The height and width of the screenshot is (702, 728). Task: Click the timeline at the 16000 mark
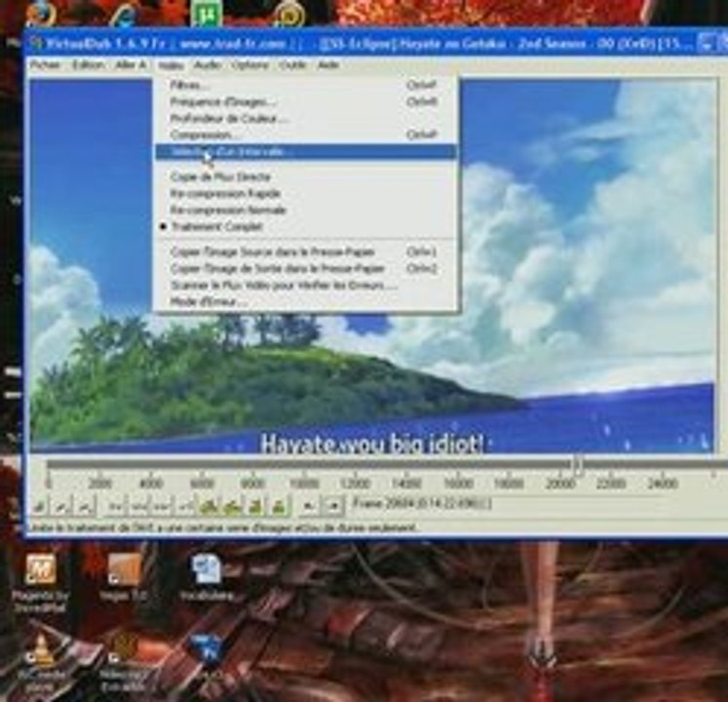pos(457,484)
